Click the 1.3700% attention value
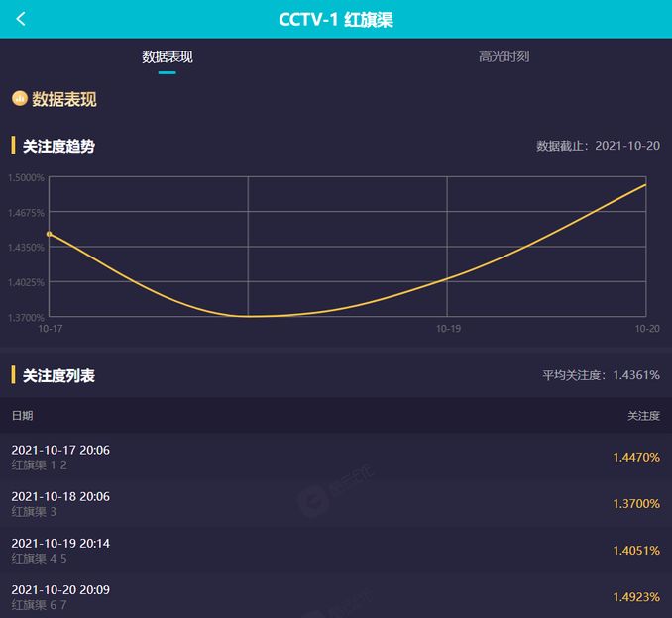 click(636, 504)
